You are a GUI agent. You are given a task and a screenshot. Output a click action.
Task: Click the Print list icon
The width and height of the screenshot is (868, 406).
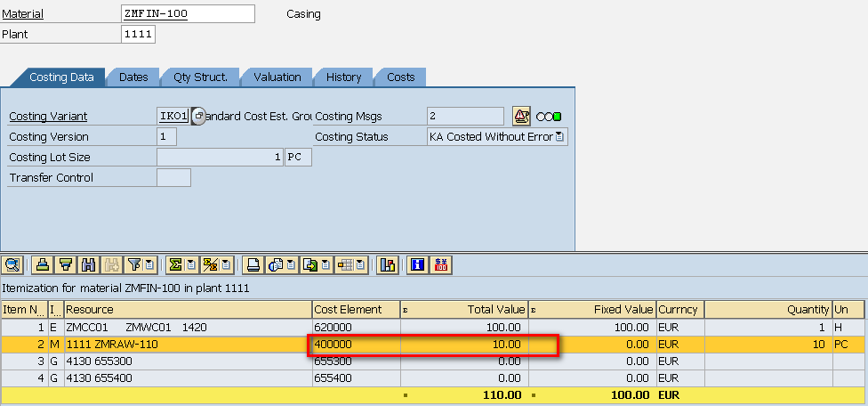point(253,264)
